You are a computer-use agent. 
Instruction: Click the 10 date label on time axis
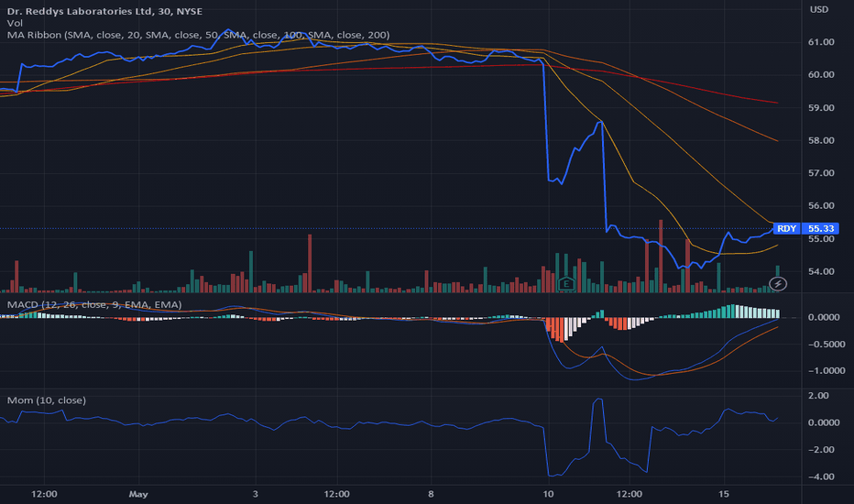[x=548, y=494]
